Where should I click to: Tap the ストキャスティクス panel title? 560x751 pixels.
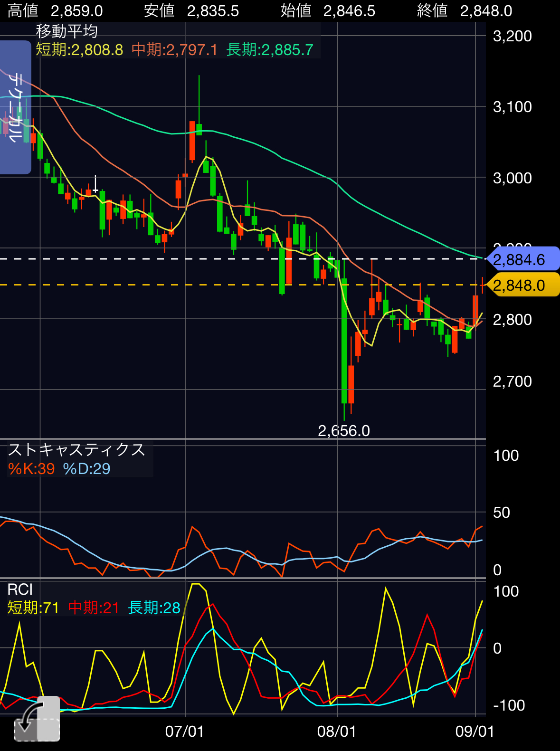coord(76,449)
